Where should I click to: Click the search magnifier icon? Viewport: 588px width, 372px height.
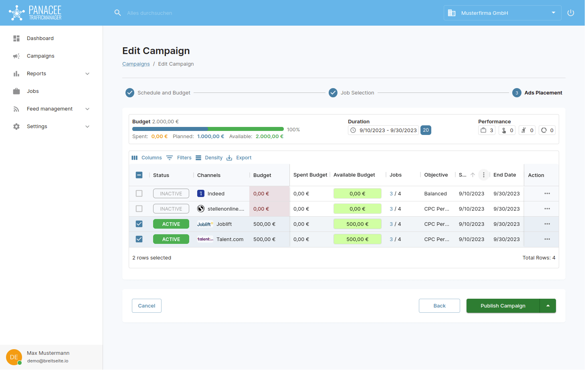coord(117,13)
